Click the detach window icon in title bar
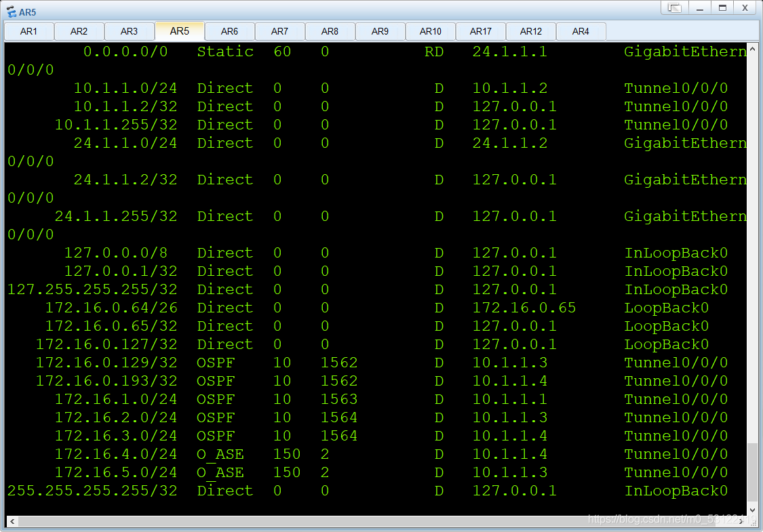The width and height of the screenshot is (763, 532). coord(674,7)
